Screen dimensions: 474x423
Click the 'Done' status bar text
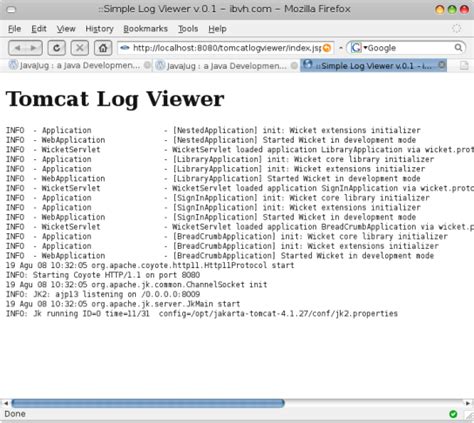[15, 414]
